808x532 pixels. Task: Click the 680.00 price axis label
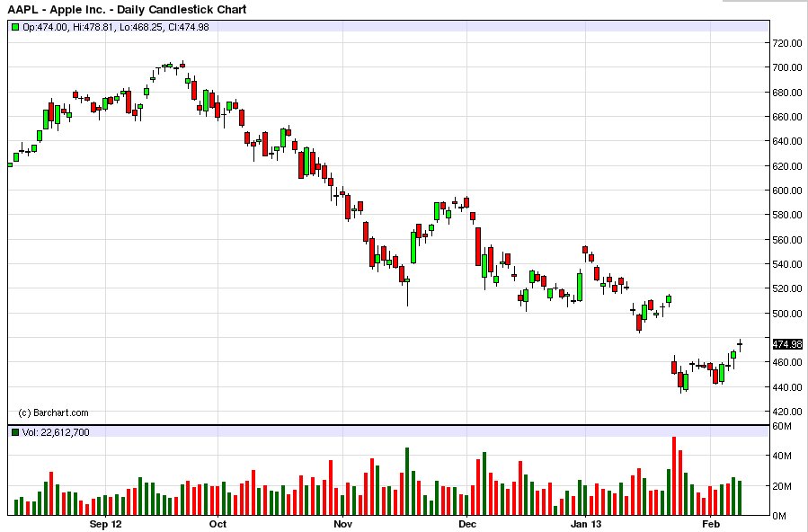[x=786, y=93]
